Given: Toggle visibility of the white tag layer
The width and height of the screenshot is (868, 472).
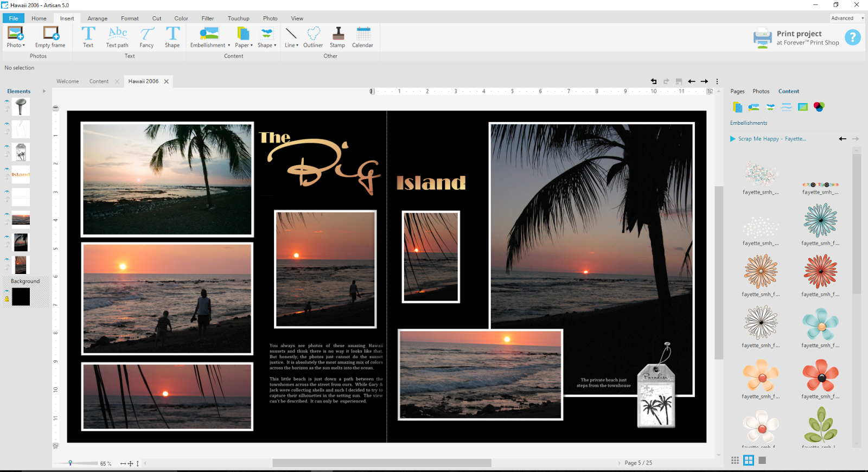Looking at the screenshot, I should click(7, 124).
